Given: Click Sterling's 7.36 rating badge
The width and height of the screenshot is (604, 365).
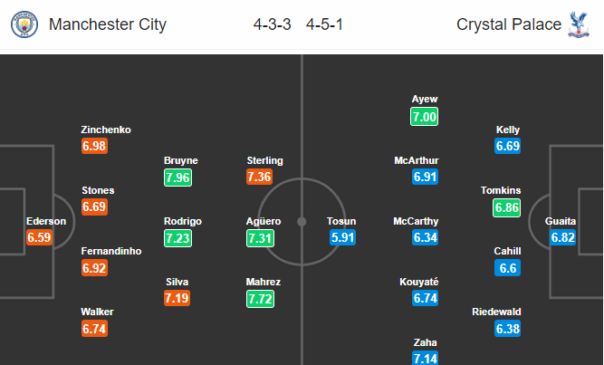Looking at the screenshot, I should 259,177.
